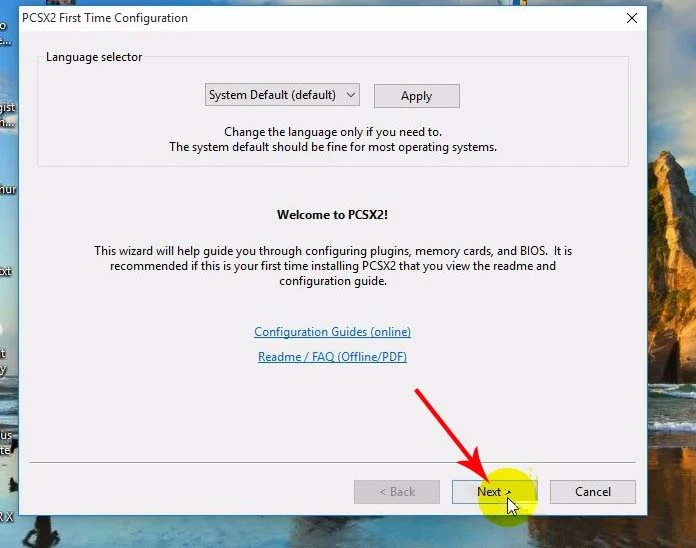
Task: Click the Welcome to PCSX2! heading
Action: tap(332, 215)
